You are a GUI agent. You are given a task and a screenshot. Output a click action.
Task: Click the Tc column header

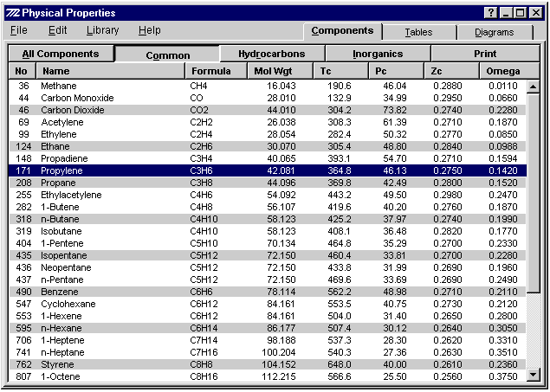click(x=340, y=71)
